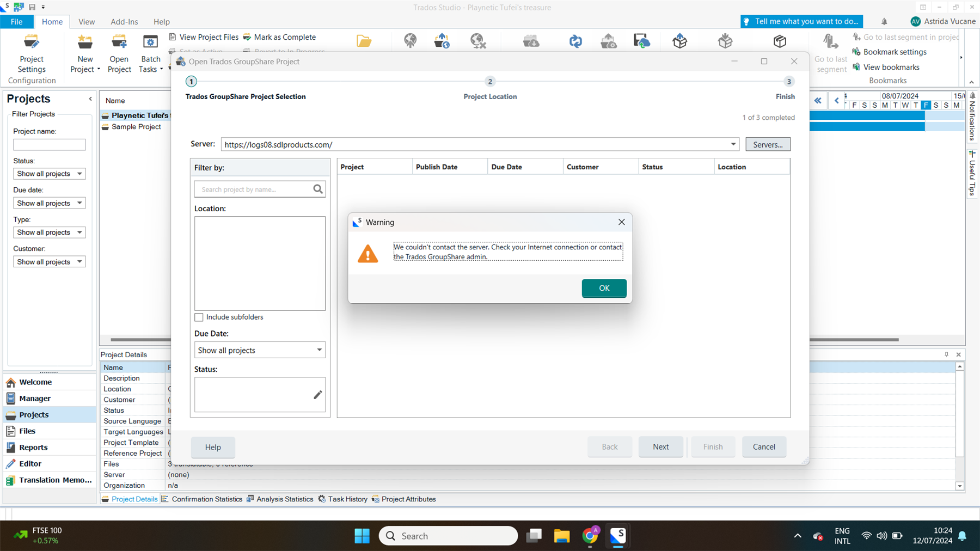Click the package box with up arrow icon
The width and height of the screenshot is (980, 551).
[x=679, y=41]
